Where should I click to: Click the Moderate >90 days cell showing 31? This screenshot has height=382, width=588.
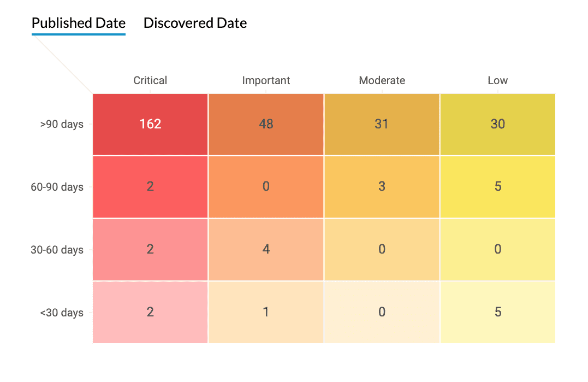(x=382, y=124)
